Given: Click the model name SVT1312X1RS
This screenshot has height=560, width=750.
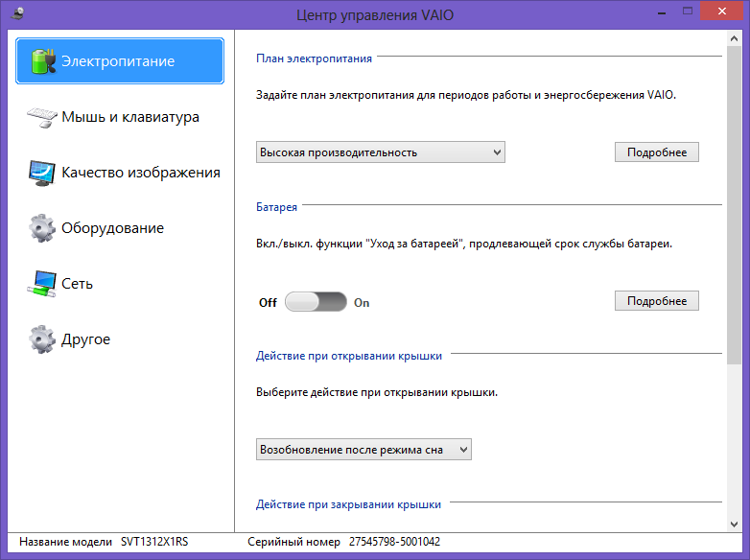Looking at the screenshot, I should (x=154, y=542).
